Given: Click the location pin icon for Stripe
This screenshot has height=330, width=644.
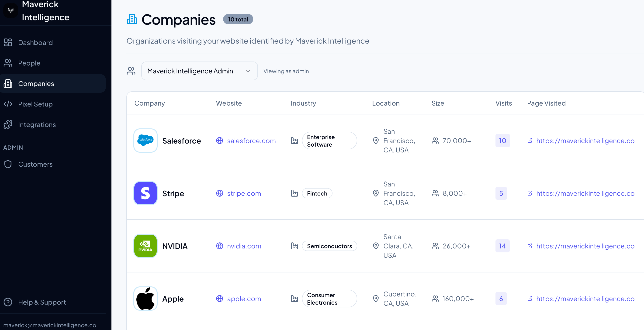Looking at the screenshot, I should pos(376,193).
